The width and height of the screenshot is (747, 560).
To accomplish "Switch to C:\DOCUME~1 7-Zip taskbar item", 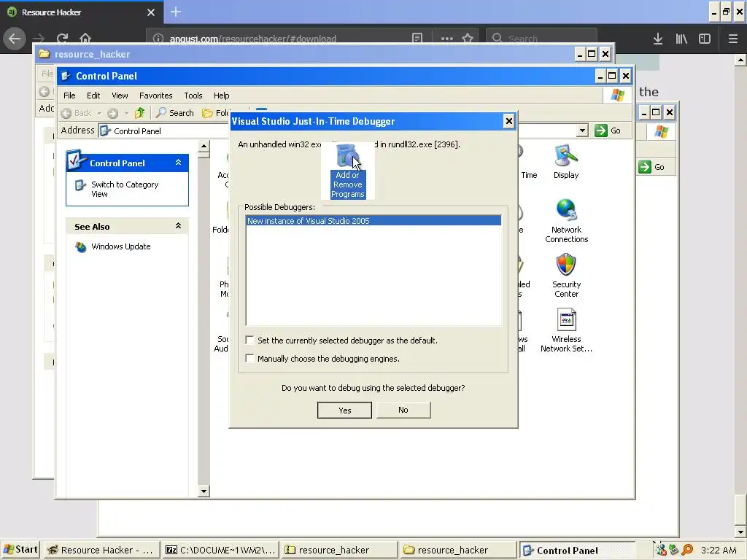I will point(220,550).
